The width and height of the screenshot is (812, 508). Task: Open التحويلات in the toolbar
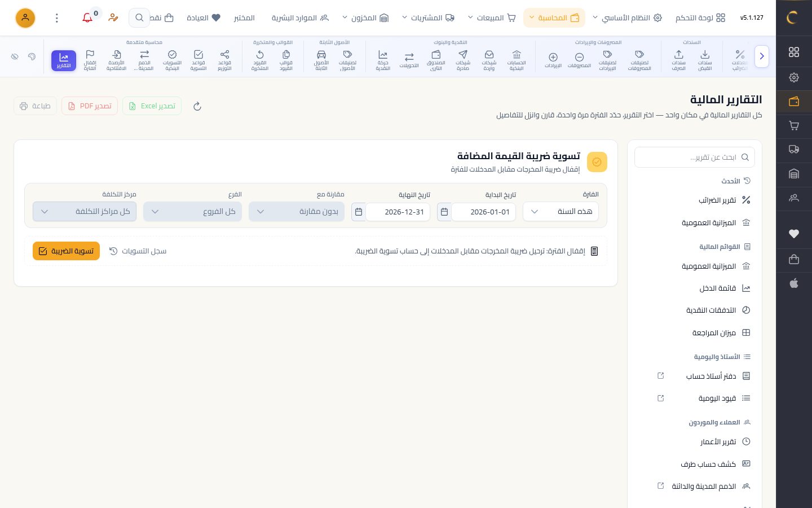409,60
